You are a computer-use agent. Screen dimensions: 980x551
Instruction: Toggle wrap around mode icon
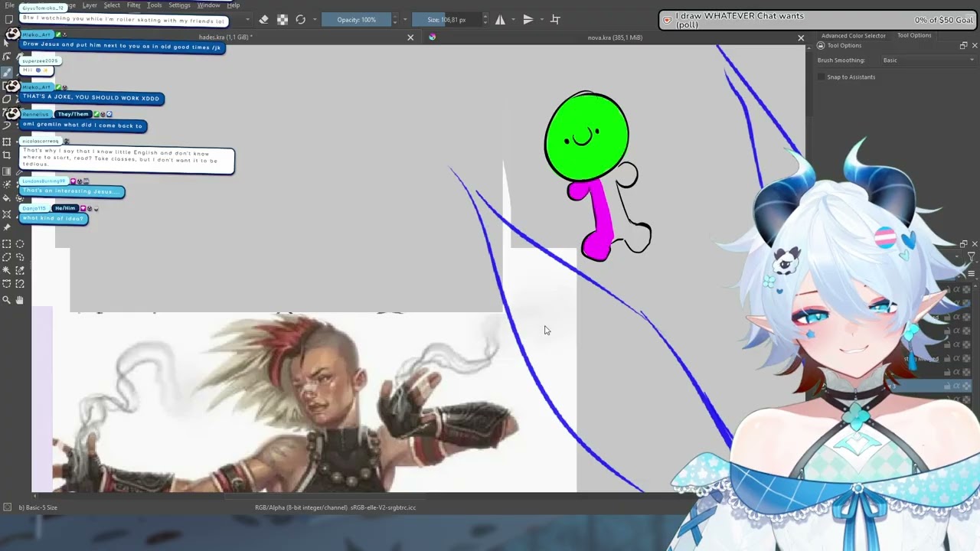(x=555, y=19)
